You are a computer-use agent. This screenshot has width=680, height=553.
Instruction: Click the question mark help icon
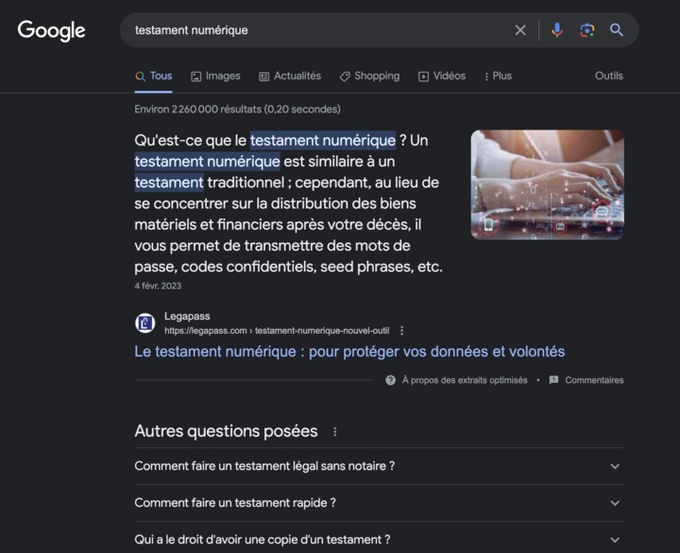tap(390, 380)
